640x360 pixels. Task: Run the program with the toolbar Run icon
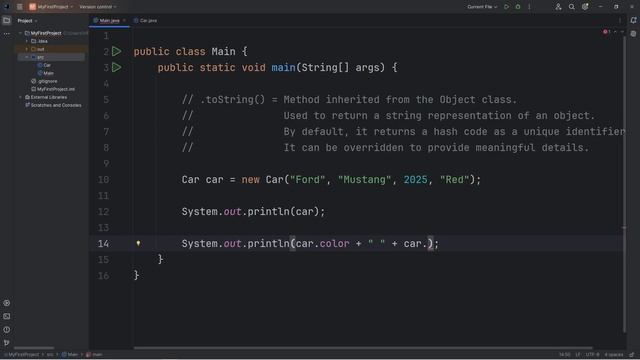pyautogui.click(x=507, y=7)
